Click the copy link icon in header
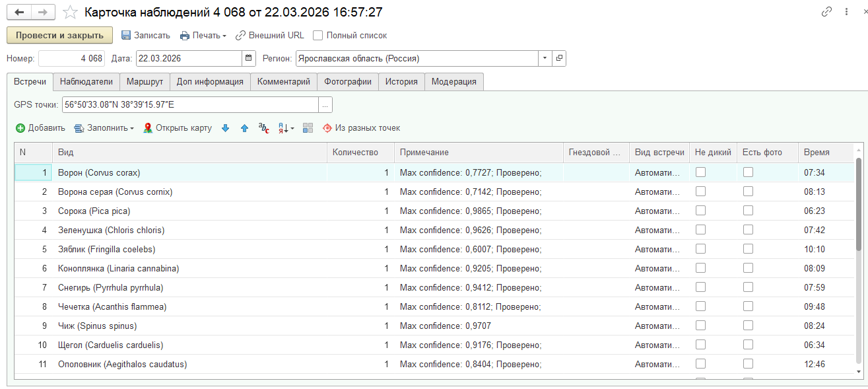The width and height of the screenshot is (868, 389). point(826,12)
